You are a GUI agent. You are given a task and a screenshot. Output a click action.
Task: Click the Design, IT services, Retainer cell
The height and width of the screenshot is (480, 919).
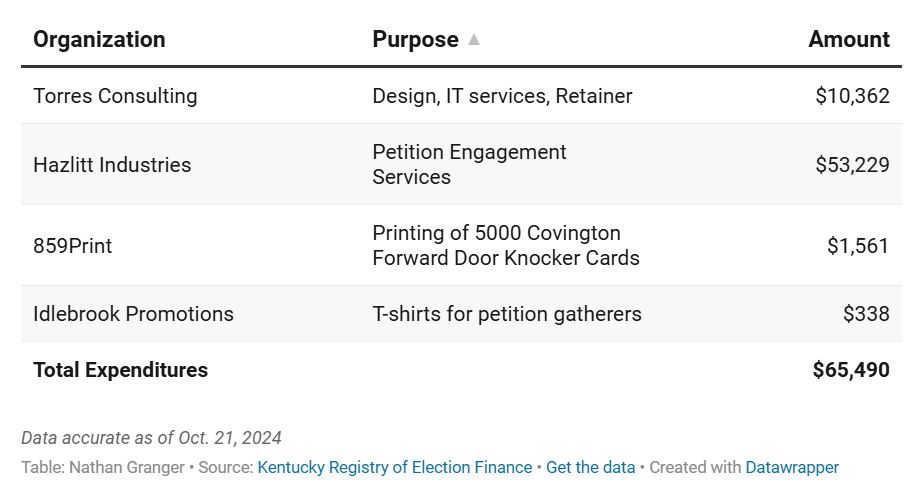tap(502, 96)
